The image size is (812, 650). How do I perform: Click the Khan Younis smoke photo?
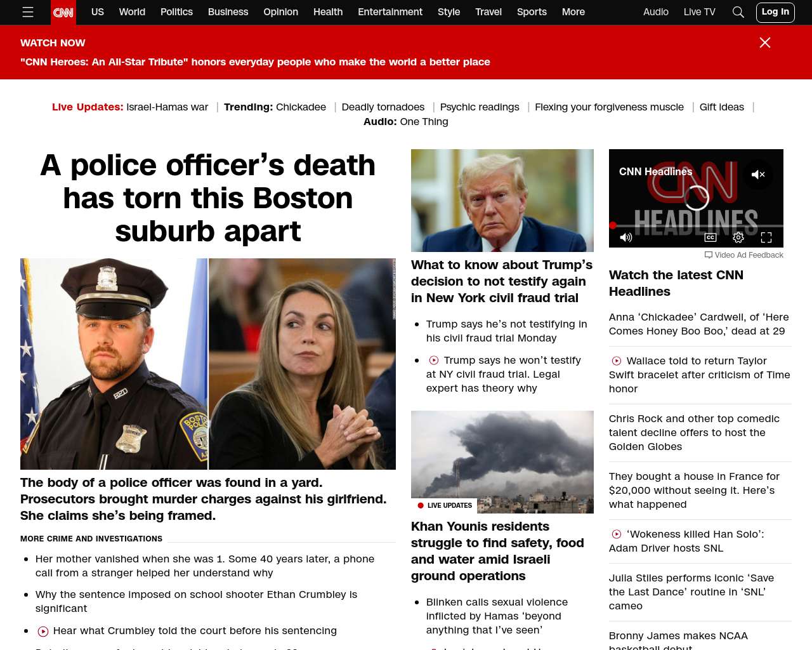coord(502,462)
